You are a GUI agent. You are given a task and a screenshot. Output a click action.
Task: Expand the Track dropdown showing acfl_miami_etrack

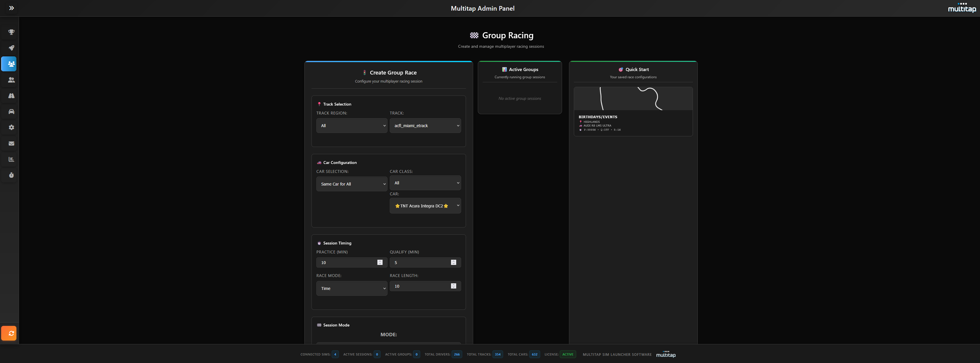[x=425, y=126]
